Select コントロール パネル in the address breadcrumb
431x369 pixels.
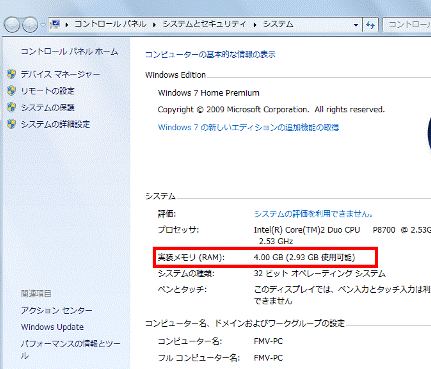pyautogui.click(x=110, y=24)
